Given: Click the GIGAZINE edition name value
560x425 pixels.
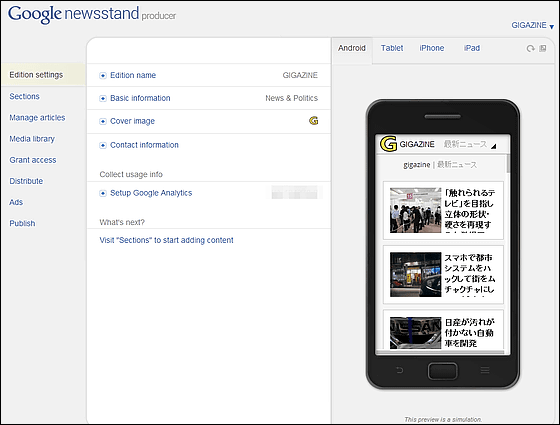Looking at the screenshot, I should pos(300,75).
